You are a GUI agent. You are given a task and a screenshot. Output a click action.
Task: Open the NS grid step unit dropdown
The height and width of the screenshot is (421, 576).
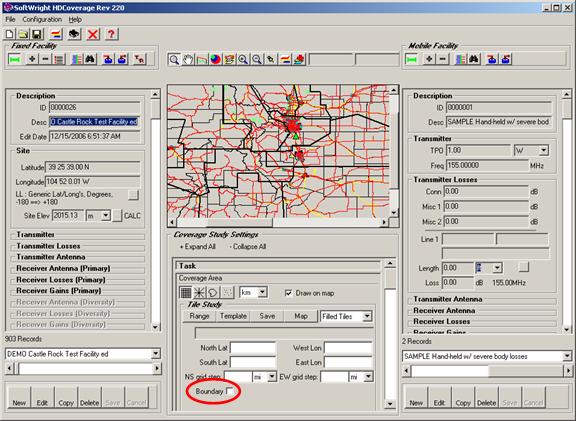pyautogui.click(x=272, y=377)
